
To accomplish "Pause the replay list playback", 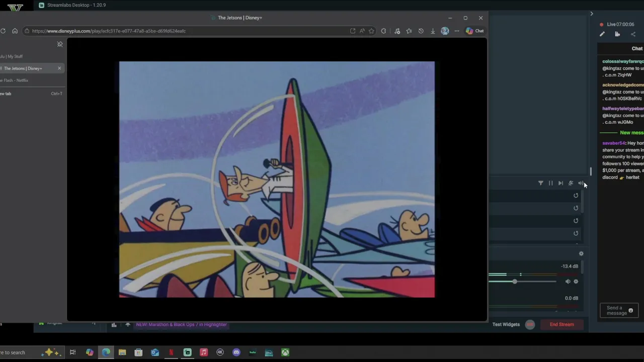I will click(550, 183).
